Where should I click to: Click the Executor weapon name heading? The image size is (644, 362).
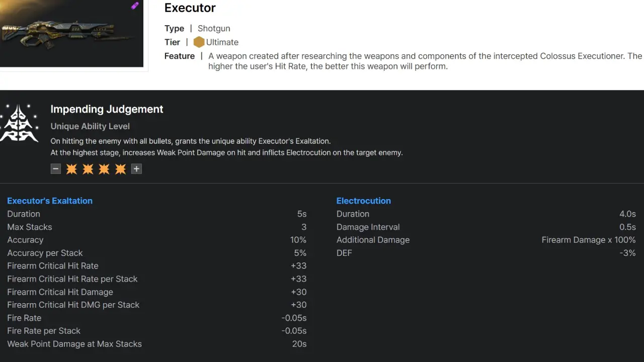[190, 8]
